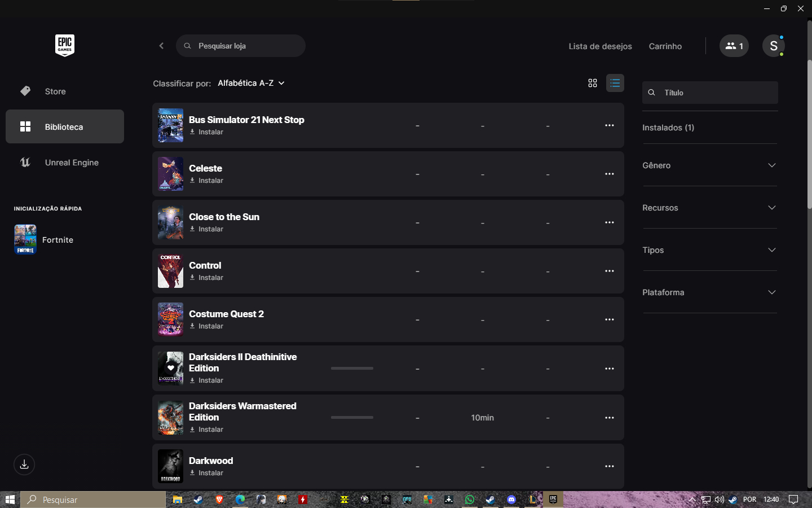Filter by Instalados (1)
Viewport: 812px width, 508px height.
[x=668, y=128]
